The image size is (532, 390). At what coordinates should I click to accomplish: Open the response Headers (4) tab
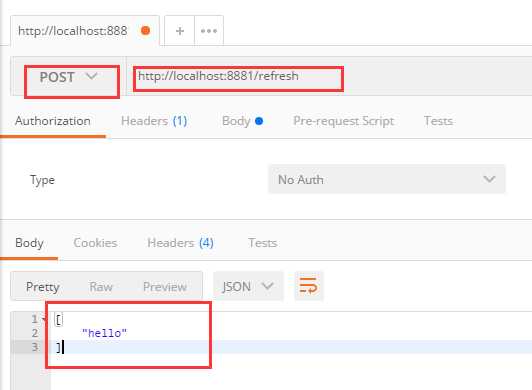[x=180, y=243]
